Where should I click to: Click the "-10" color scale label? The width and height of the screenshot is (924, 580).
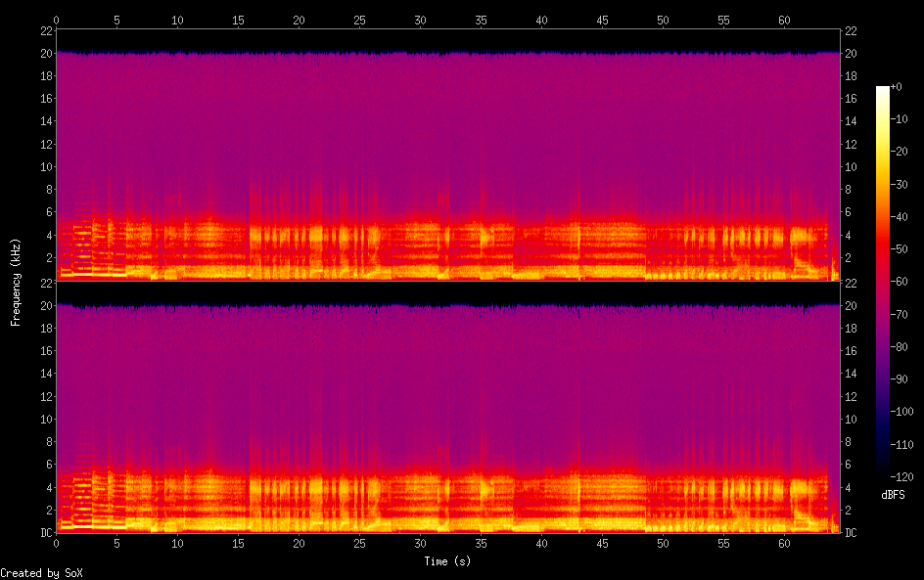pos(900,119)
